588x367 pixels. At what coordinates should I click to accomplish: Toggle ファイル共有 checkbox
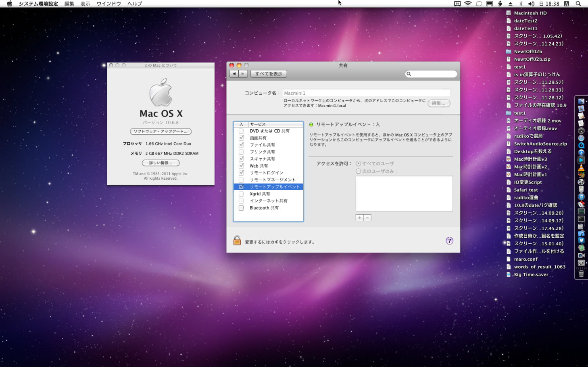[x=241, y=145]
